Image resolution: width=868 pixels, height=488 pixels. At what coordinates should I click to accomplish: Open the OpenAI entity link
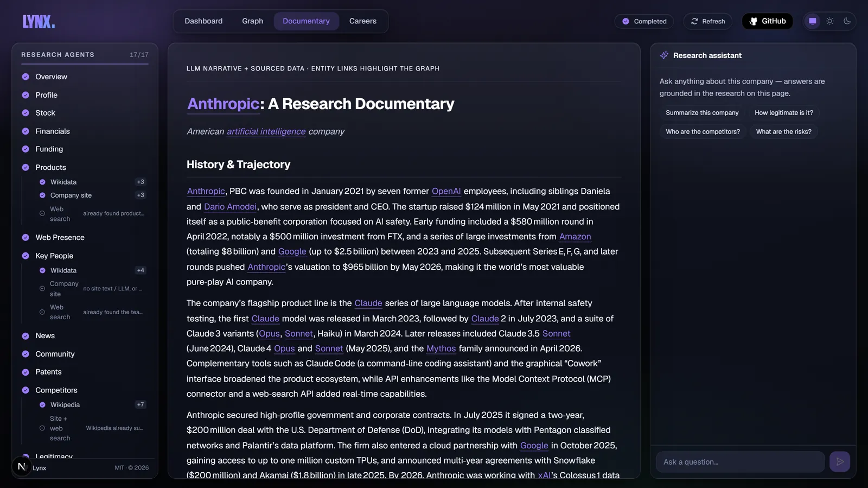tap(446, 191)
